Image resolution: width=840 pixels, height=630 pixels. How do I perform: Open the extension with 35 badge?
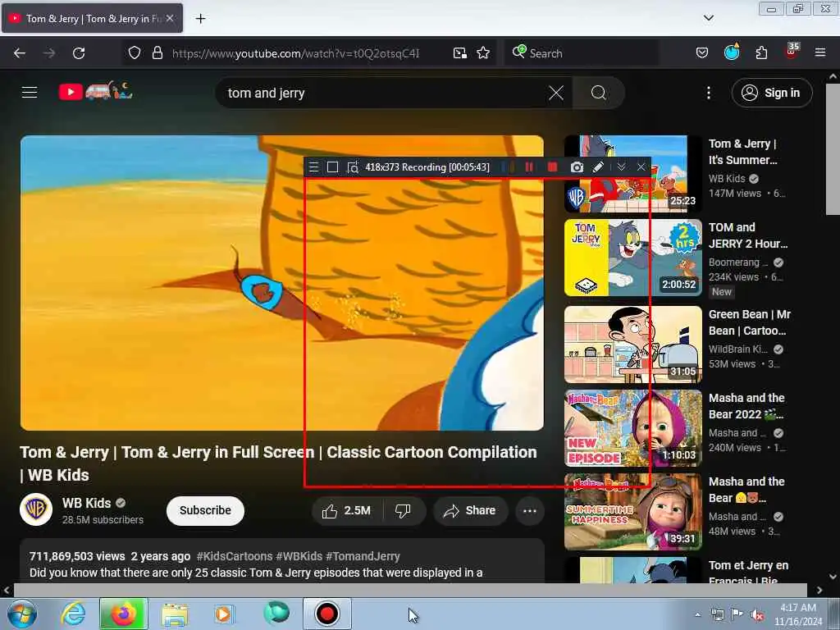(x=792, y=52)
